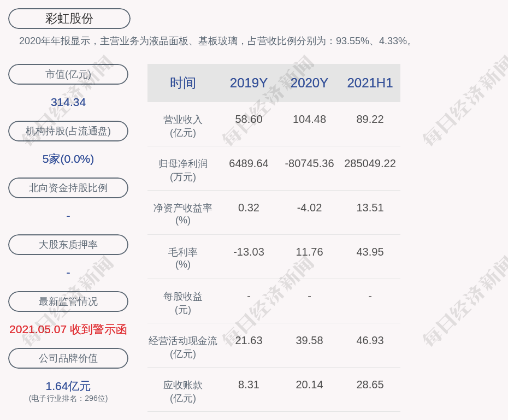Click the 归母净利润(万元) row label
The height and width of the screenshot is (420, 508).
pos(183,170)
